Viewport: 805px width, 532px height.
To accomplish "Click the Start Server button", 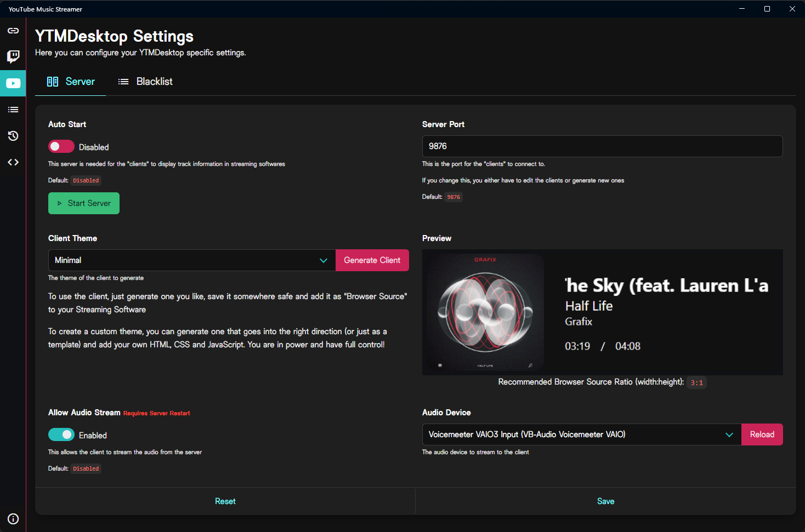I will tap(84, 203).
